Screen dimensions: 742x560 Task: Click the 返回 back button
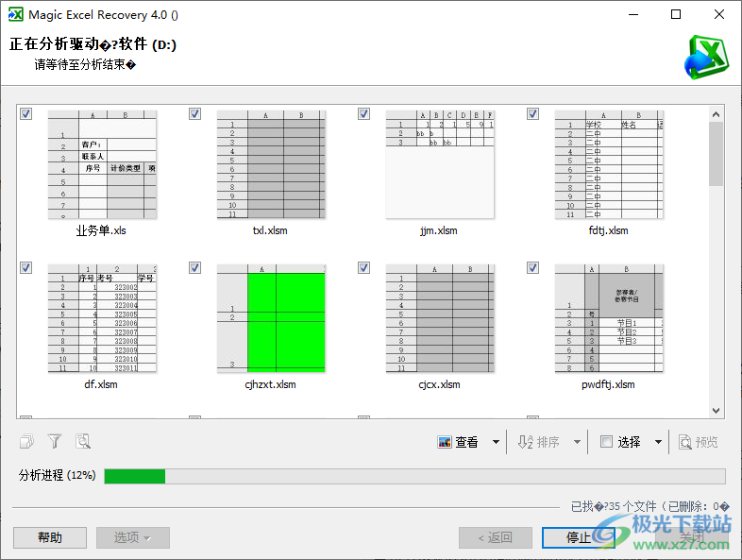[x=496, y=537]
